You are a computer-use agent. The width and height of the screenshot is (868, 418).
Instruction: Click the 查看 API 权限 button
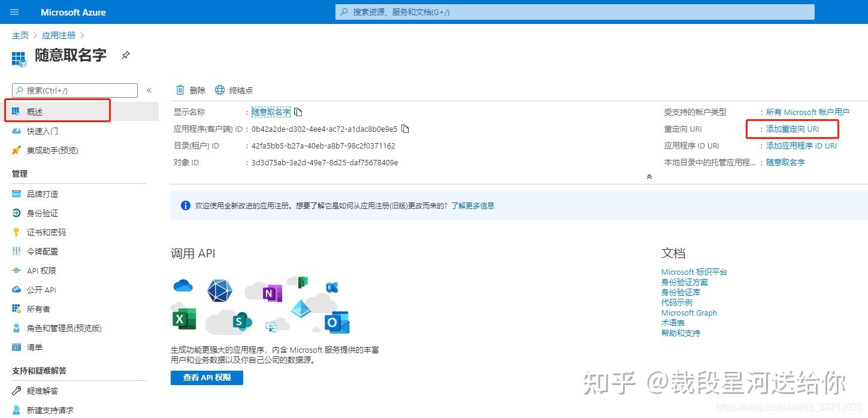tap(206, 377)
